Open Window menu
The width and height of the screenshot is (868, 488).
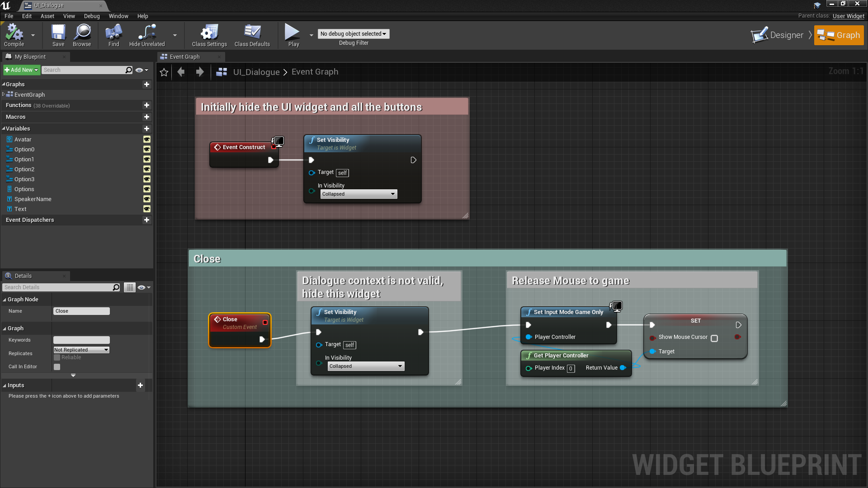coord(118,16)
